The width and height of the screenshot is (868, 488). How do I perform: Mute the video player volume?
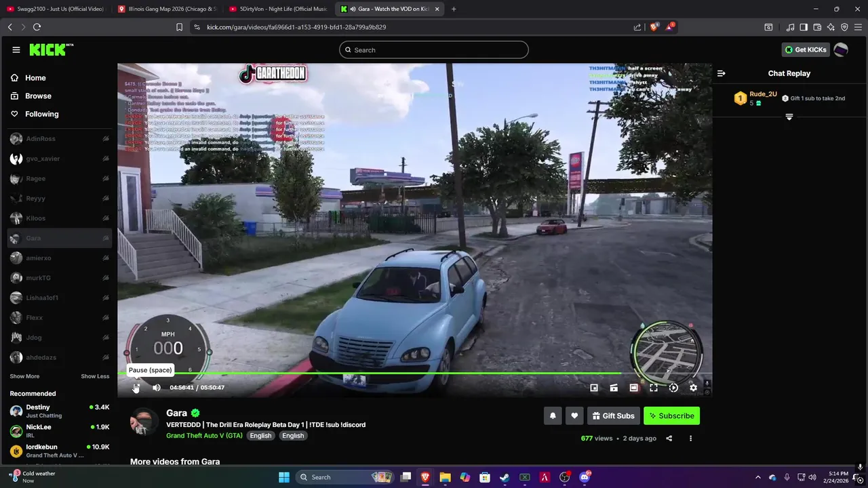[x=157, y=388]
